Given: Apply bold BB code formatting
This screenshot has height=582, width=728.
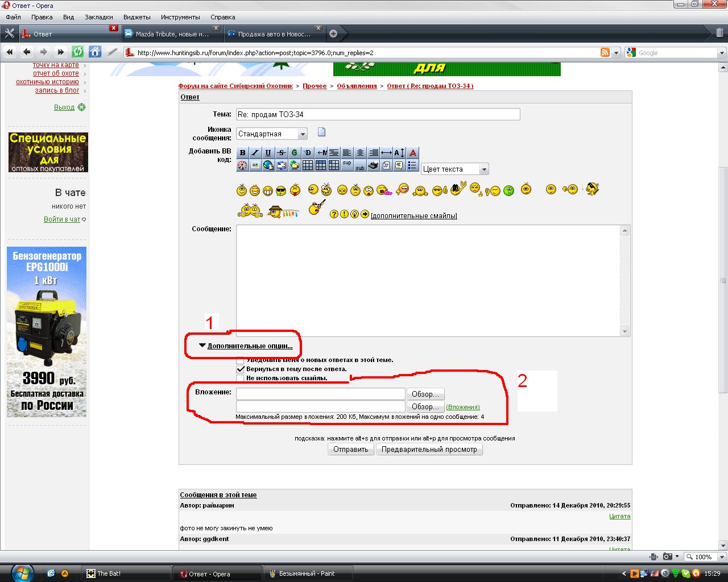Looking at the screenshot, I should click(x=242, y=152).
